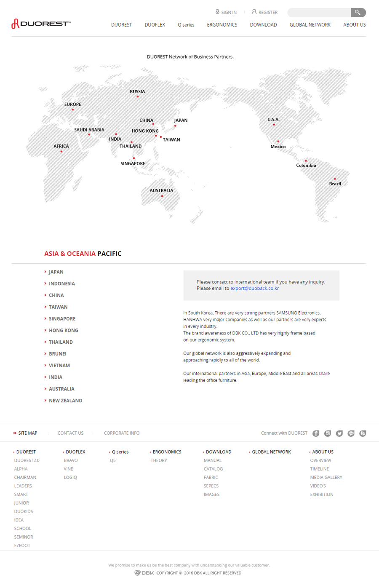Open MEDIA GALLERY in site map

click(x=326, y=477)
